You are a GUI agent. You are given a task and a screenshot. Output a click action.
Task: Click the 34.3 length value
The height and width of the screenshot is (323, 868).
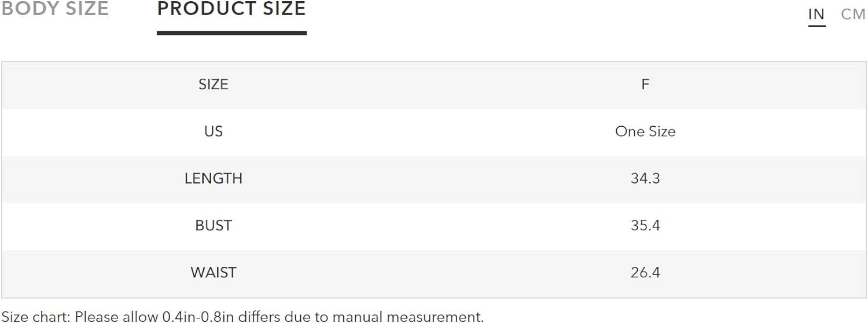[645, 178]
